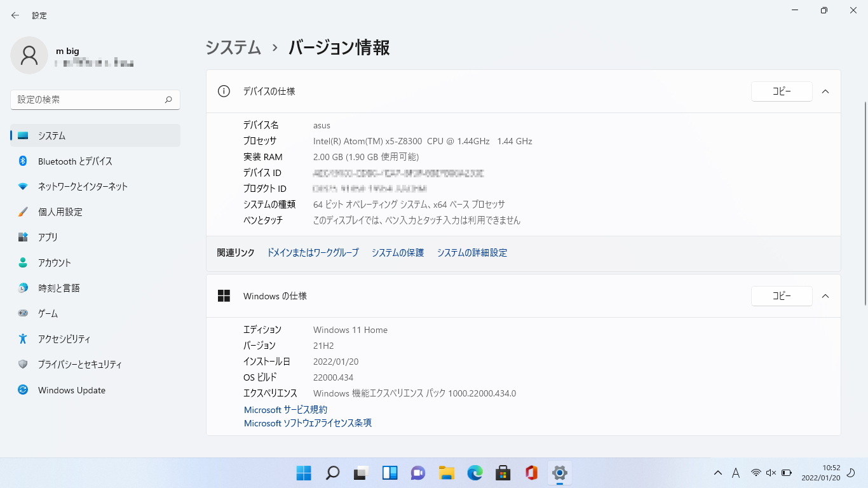
Task: Click the focus assist moon icon
Action: pyautogui.click(x=851, y=473)
